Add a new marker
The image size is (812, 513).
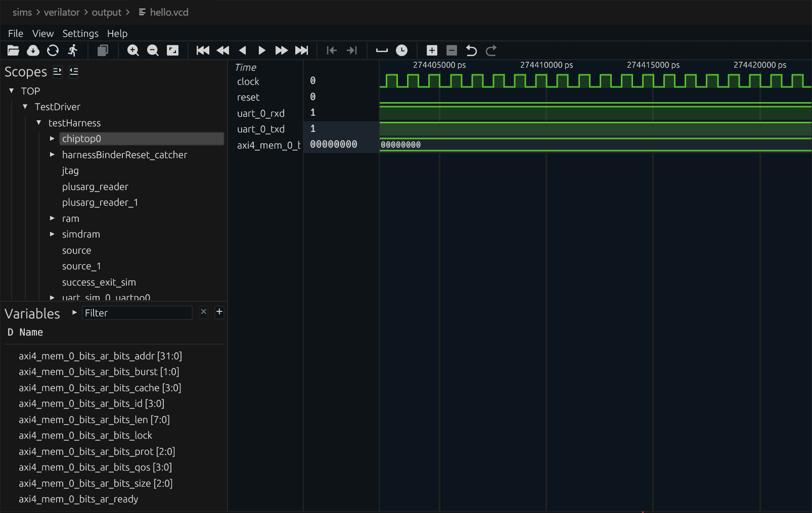[x=432, y=51]
